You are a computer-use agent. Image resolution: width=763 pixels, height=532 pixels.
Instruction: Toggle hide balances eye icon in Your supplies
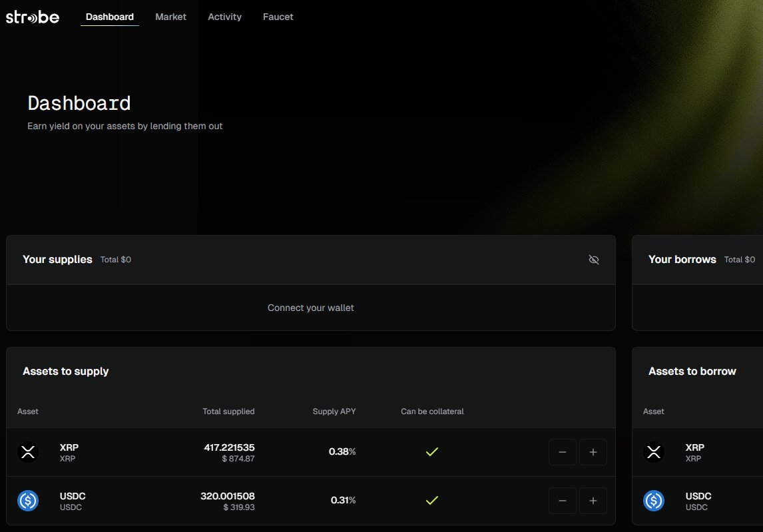[594, 260]
